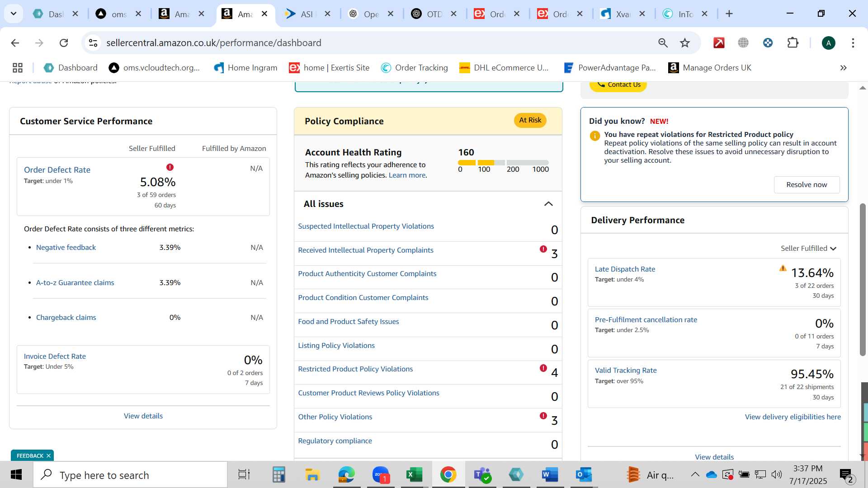The height and width of the screenshot is (488, 868).
Task: Click the At Risk status badge
Action: [x=530, y=120]
